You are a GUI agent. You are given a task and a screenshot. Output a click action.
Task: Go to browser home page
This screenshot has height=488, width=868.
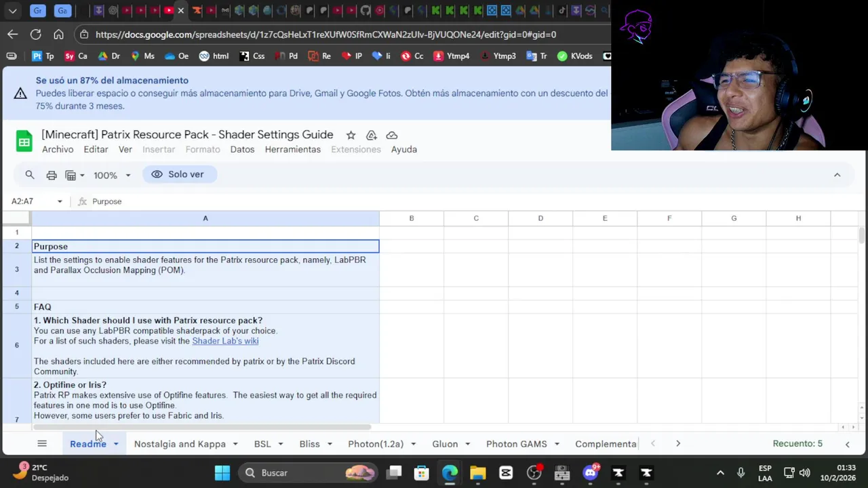click(58, 34)
